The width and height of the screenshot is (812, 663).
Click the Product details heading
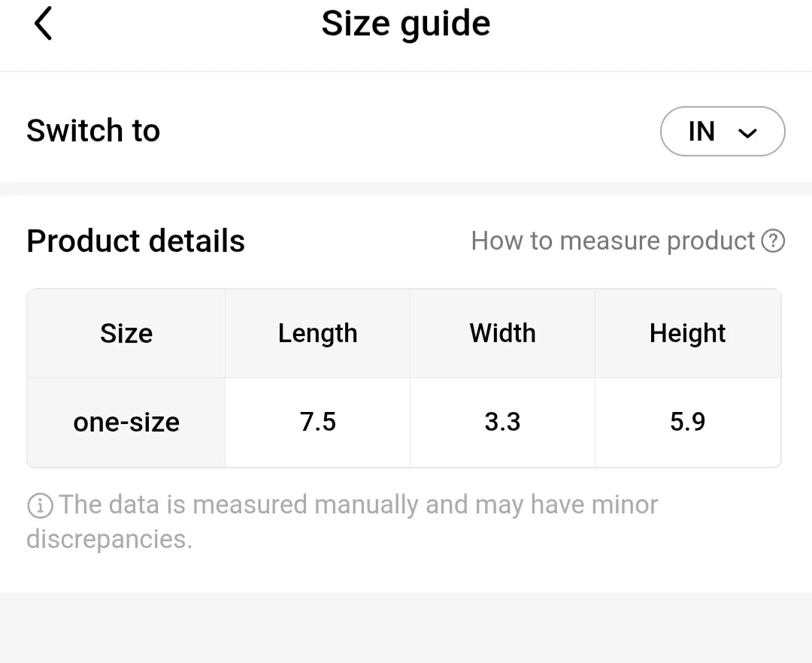coord(135,241)
